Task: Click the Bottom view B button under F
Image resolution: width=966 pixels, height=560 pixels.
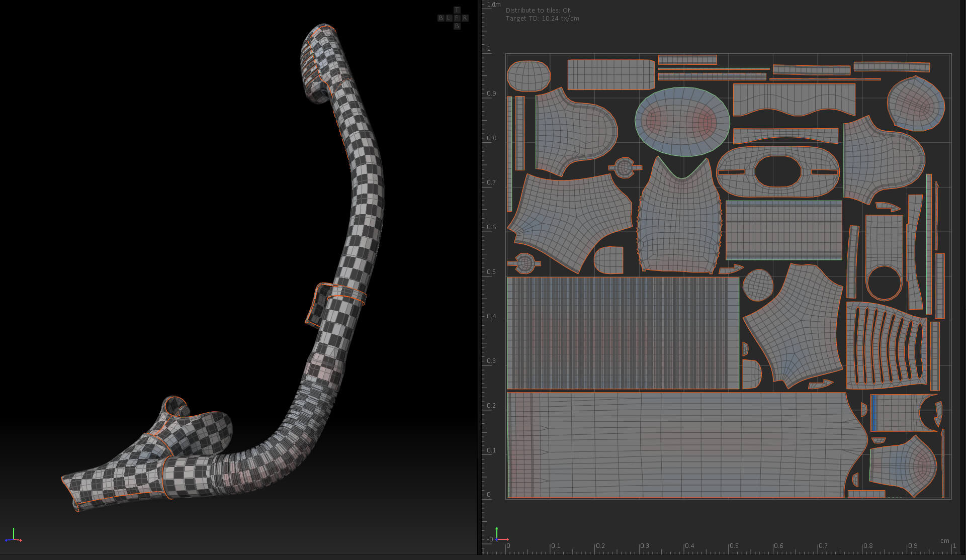Action: click(x=457, y=26)
